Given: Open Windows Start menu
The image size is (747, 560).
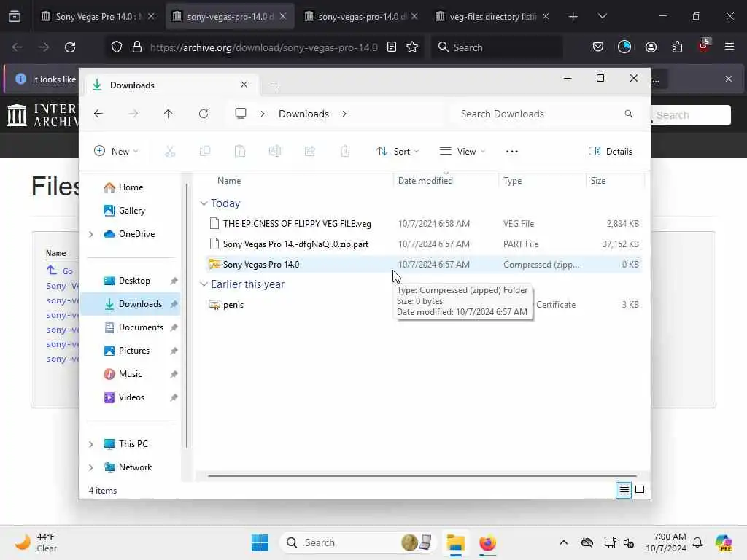Looking at the screenshot, I should click(x=260, y=542).
